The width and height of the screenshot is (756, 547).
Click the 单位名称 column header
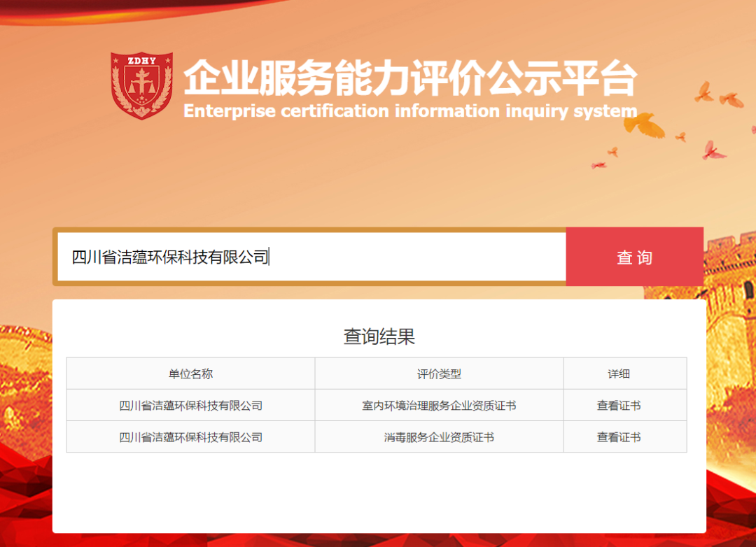pyautogui.click(x=190, y=374)
